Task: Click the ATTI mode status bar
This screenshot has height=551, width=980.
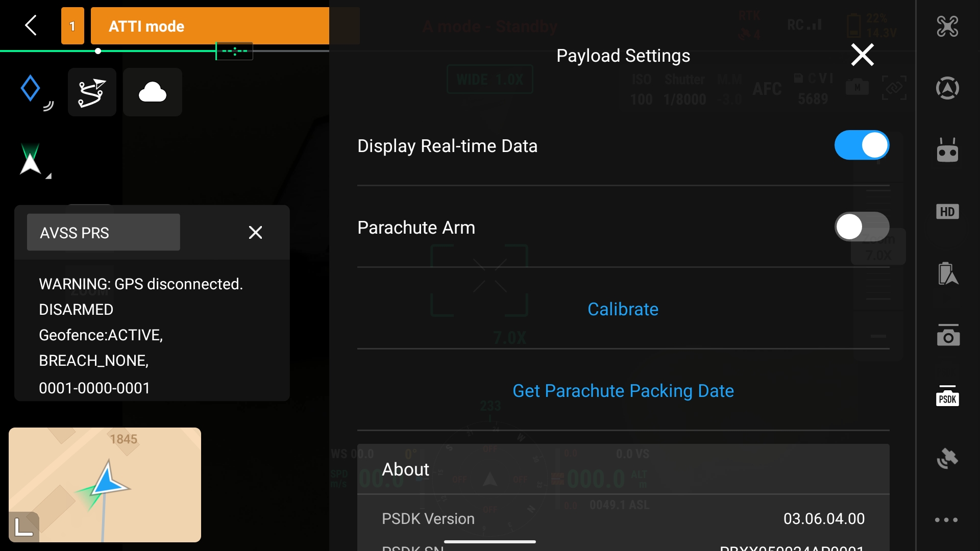Action: coord(209,26)
